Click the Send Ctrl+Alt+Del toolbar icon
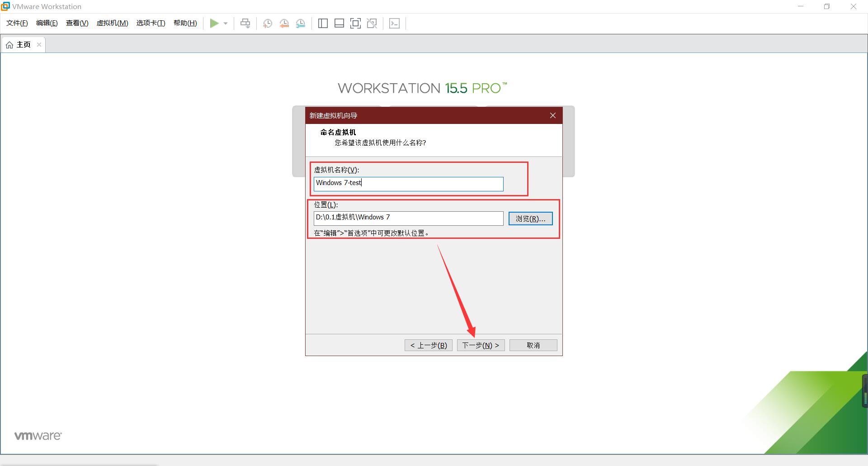Image resolution: width=868 pixels, height=466 pixels. tap(245, 23)
